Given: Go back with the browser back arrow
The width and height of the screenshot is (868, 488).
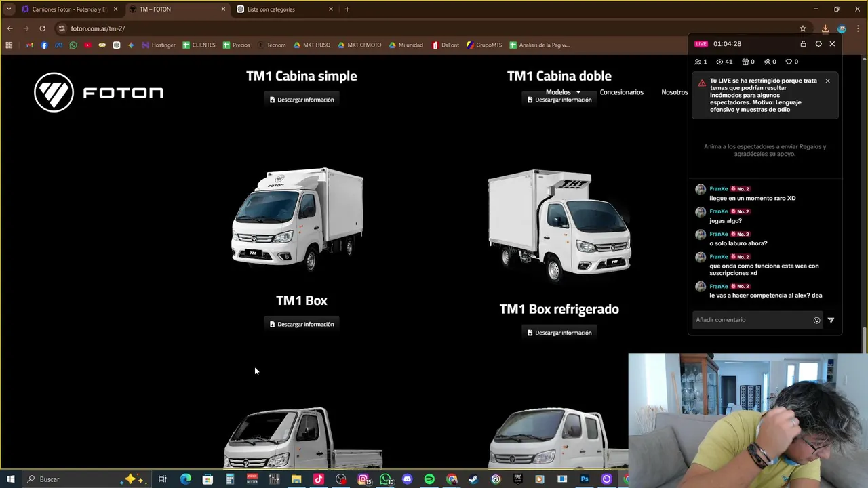Looking at the screenshot, I should click(x=9, y=28).
